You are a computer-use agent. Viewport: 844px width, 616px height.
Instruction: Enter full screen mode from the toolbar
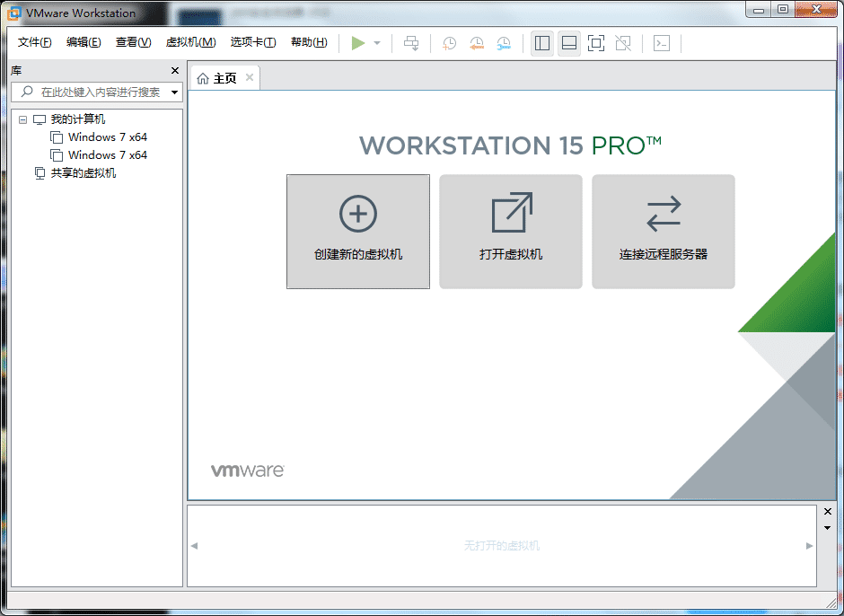[596, 43]
